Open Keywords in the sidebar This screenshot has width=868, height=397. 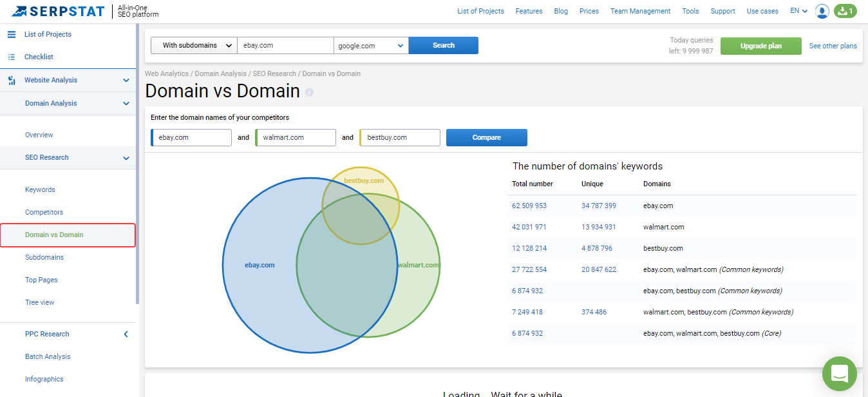click(x=40, y=189)
